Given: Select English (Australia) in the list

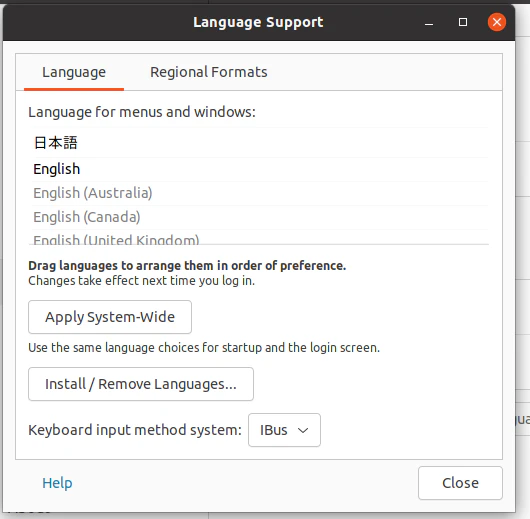Looking at the screenshot, I should (x=260, y=193).
